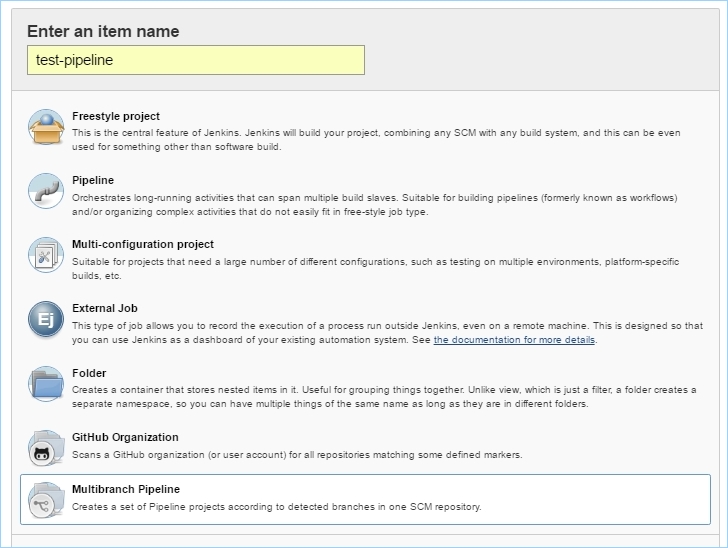The height and width of the screenshot is (548, 728).
Task: Click the Freestyle project box icon
Action: point(46,127)
